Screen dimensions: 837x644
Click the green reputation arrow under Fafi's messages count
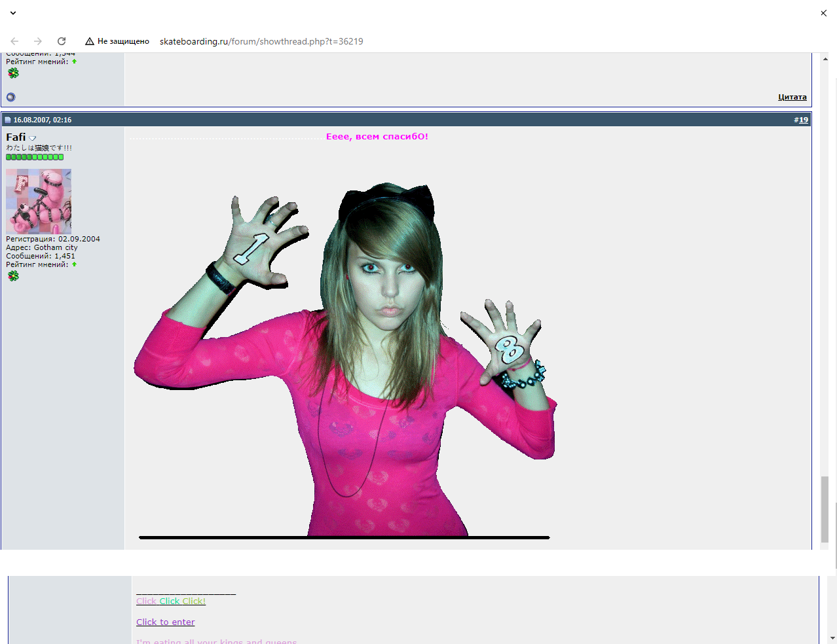click(x=75, y=264)
